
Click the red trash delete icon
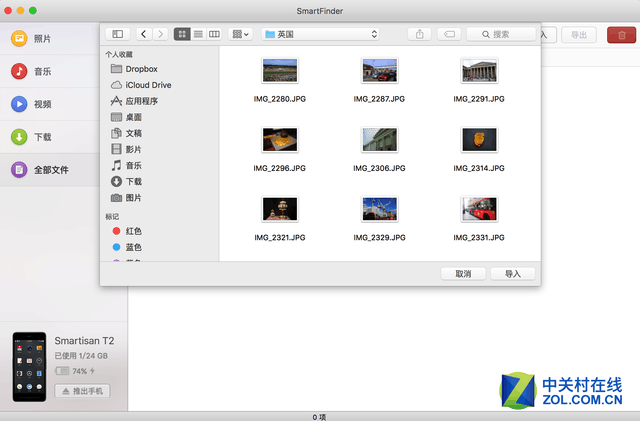tap(619, 35)
